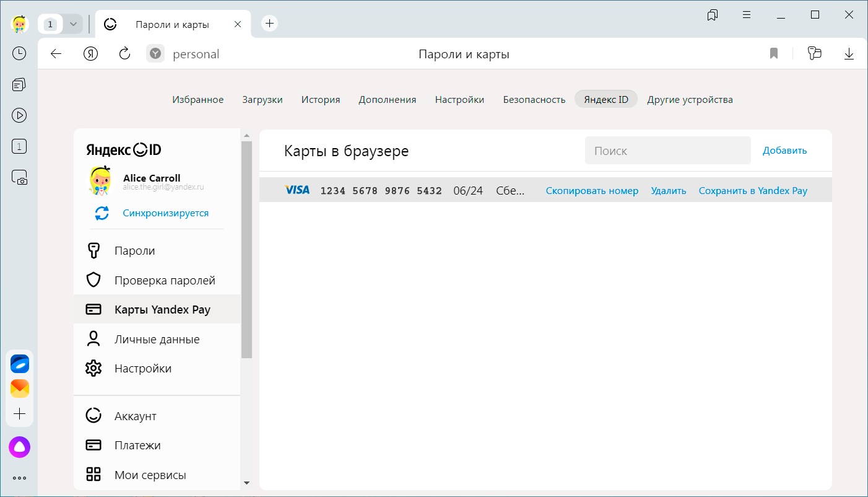Go back with the arrow button
This screenshot has width=868, height=497.
(56, 54)
